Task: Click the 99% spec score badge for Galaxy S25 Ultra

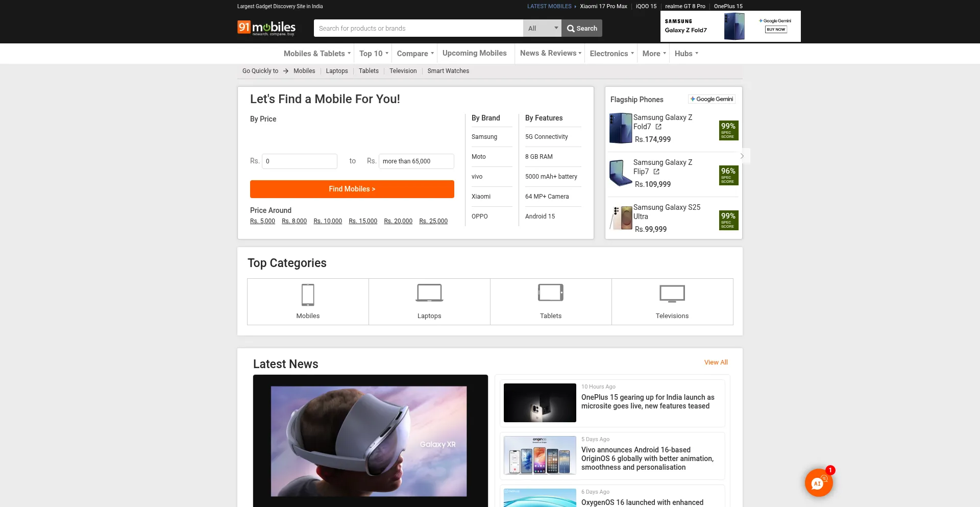Action: [x=728, y=220]
